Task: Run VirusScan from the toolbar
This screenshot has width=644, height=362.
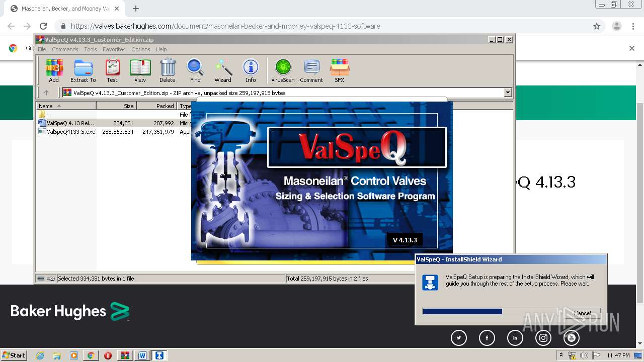Action: tap(283, 70)
